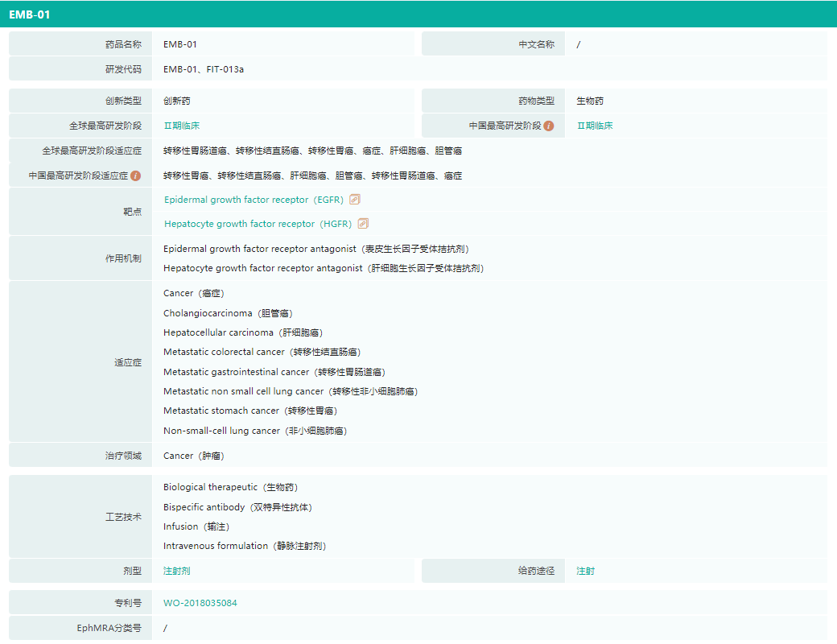The image size is (837, 644).
Task: Click Cancer (肿瘤) in 治疗领域 row
Action: pos(193,456)
